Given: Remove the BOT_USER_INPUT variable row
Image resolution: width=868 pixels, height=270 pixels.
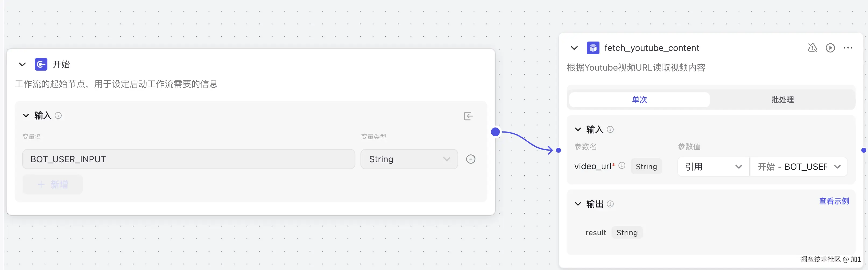Looking at the screenshot, I should point(470,159).
